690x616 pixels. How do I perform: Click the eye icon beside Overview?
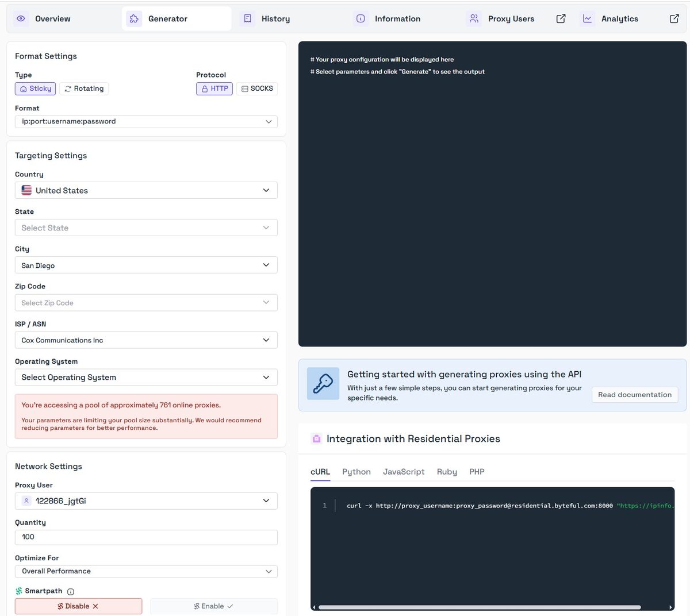[21, 18]
